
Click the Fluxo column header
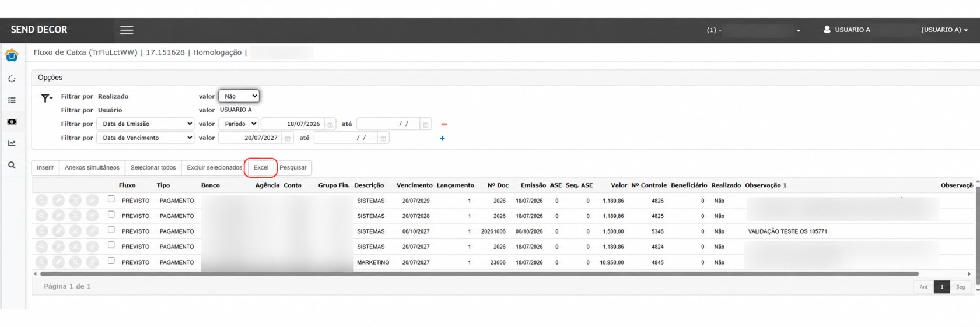tap(127, 185)
